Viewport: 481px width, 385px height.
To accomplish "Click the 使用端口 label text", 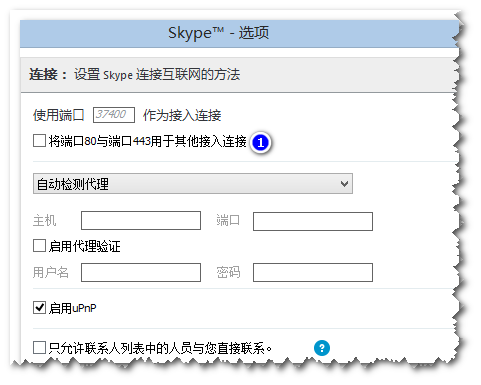I will (58, 115).
